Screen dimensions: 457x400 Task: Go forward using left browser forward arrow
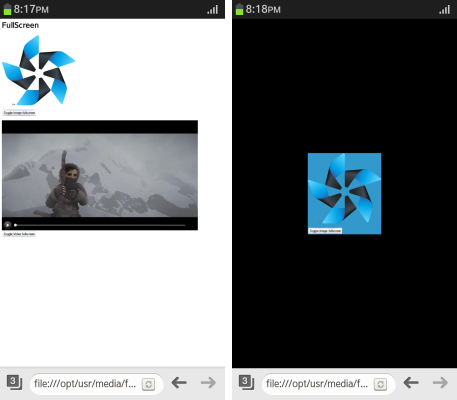click(208, 383)
